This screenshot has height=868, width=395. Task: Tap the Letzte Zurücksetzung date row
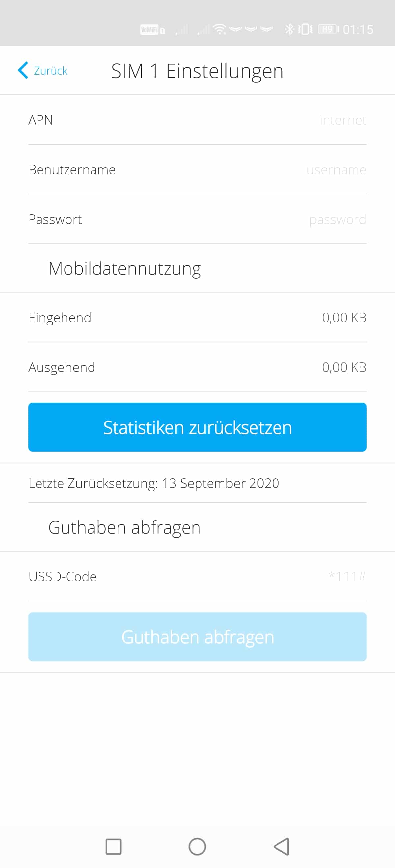[197, 483]
